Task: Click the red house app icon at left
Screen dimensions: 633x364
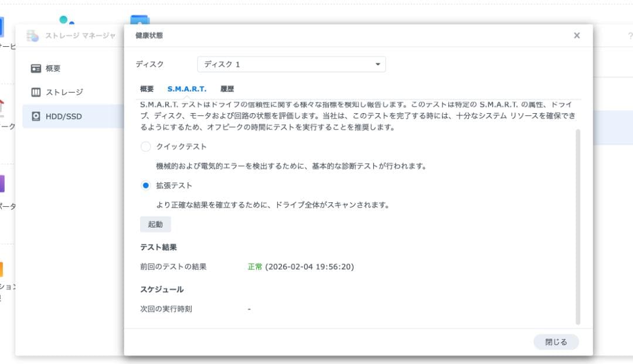Action: [x=2, y=106]
